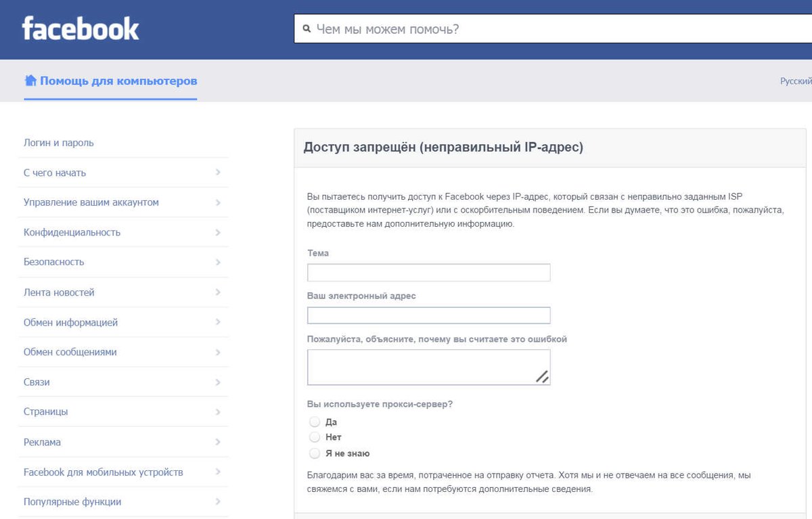Open the Помощь для компьютеров tab
812x519 pixels.
point(118,81)
